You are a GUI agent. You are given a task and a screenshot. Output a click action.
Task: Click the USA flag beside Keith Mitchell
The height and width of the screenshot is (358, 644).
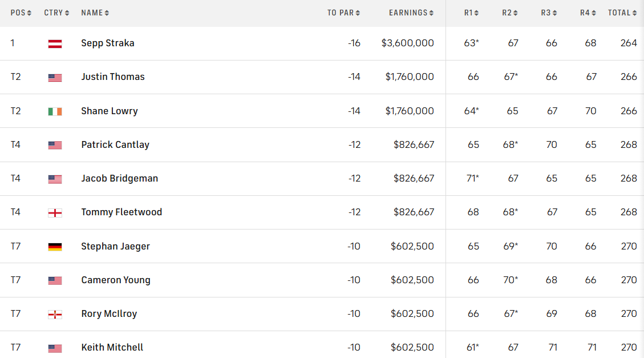[55, 348]
